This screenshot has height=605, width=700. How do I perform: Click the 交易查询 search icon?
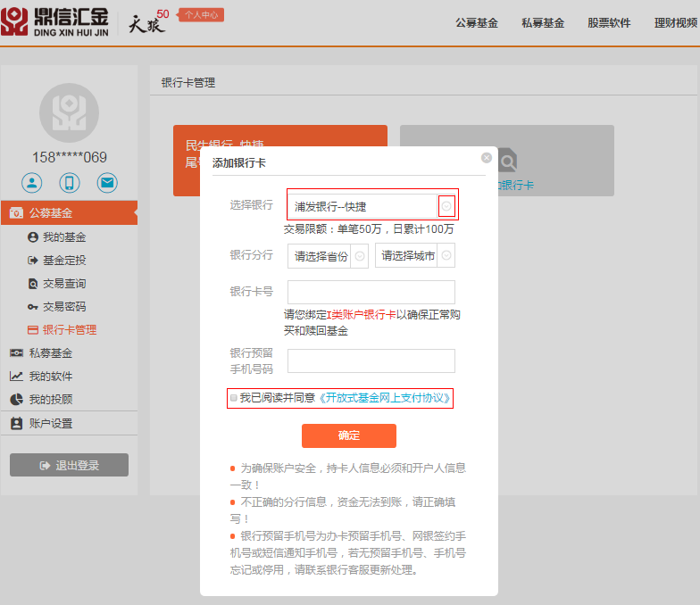click(32, 284)
